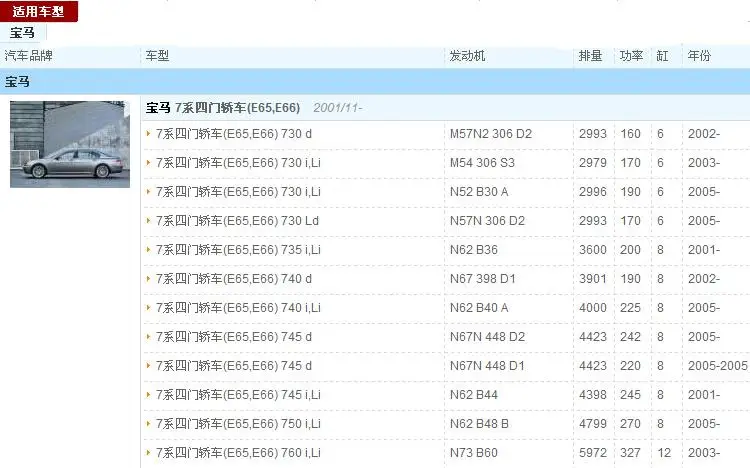Screen dimensions: 750x468
Task: Click power value 242
Action: pyautogui.click(x=630, y=336)
